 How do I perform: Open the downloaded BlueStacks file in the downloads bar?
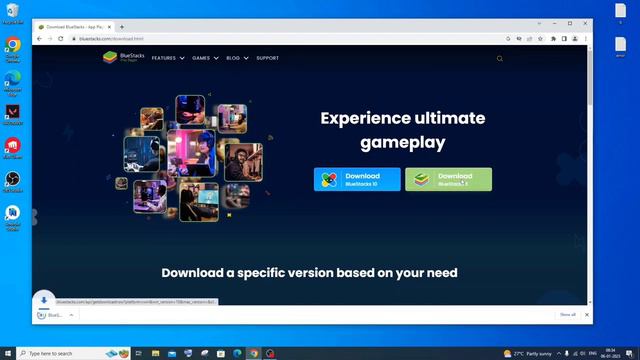[51, 315]
